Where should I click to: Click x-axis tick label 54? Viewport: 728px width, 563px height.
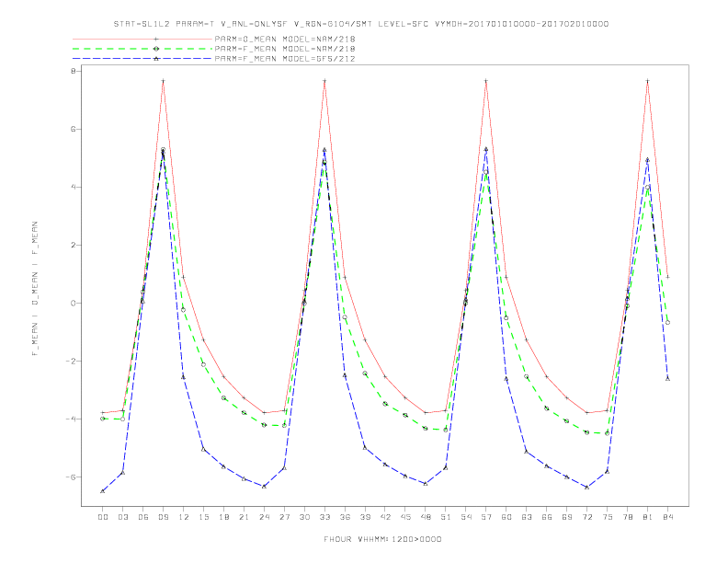point(466,517)
